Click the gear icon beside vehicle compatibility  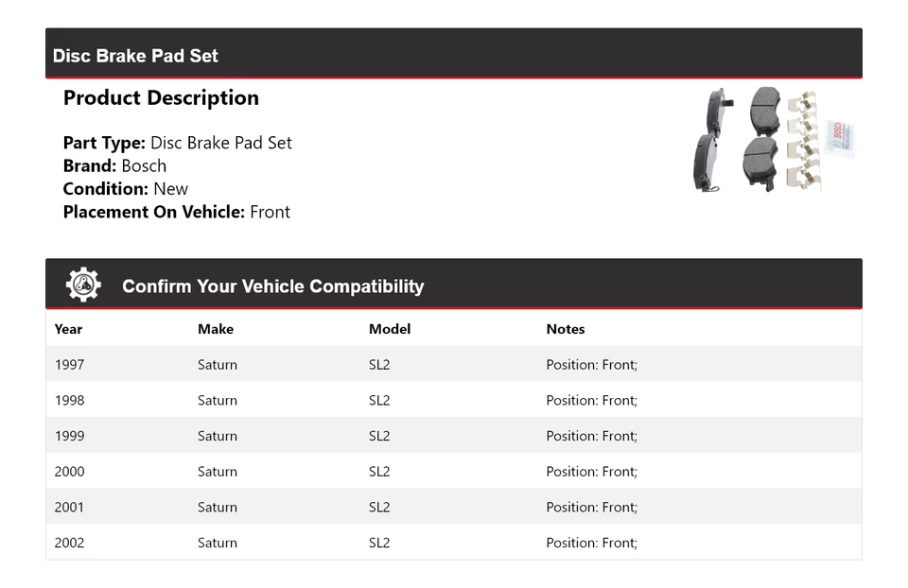pos(83,285)
